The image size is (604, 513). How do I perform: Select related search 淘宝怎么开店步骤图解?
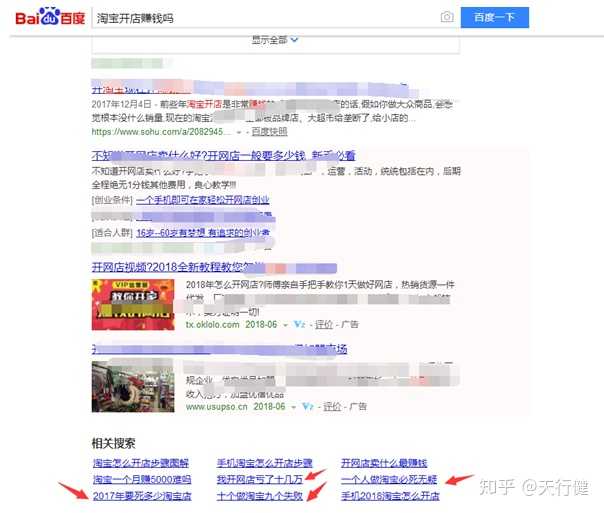(x=141, y=463)
